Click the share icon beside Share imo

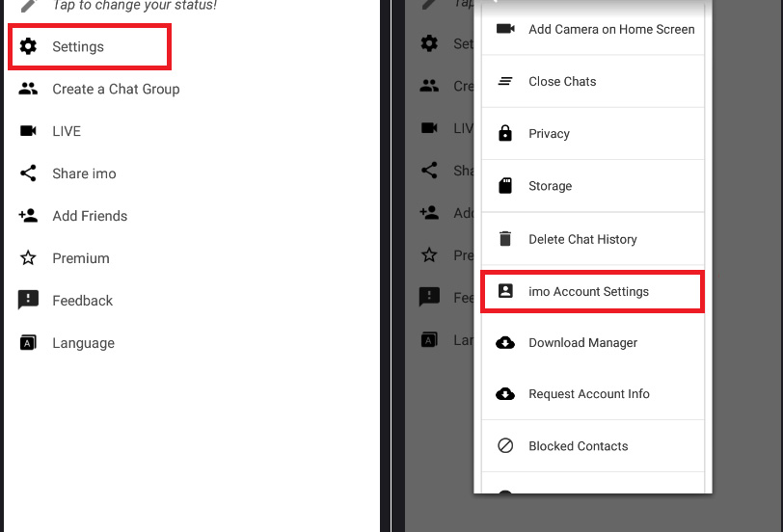coord(28,173)
